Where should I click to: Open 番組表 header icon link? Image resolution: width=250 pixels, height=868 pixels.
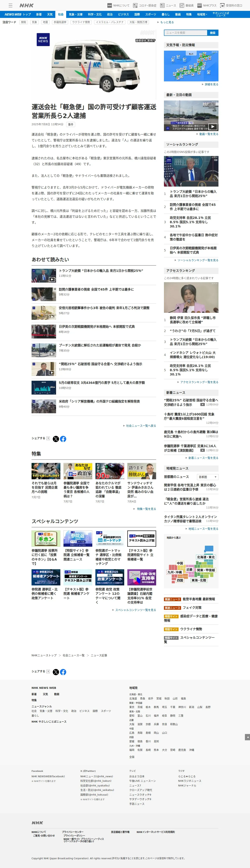pos(186,5)
